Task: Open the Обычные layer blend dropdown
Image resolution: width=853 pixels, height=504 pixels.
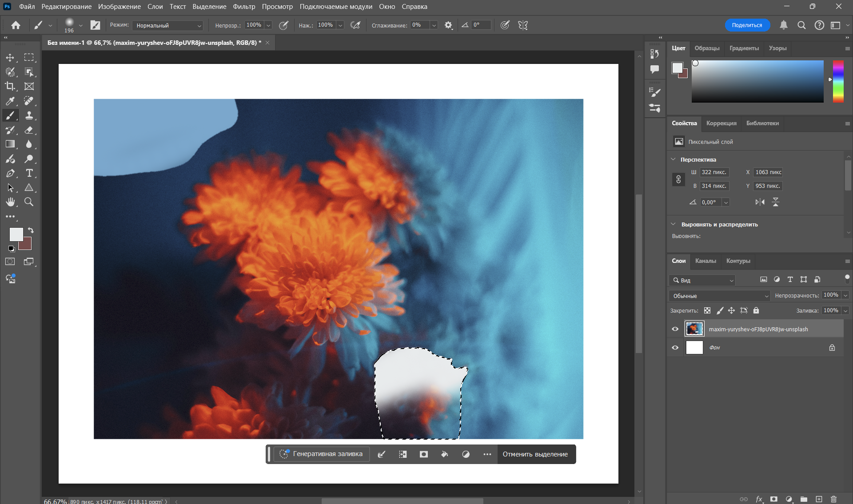Action: click(x=720, y=296)
